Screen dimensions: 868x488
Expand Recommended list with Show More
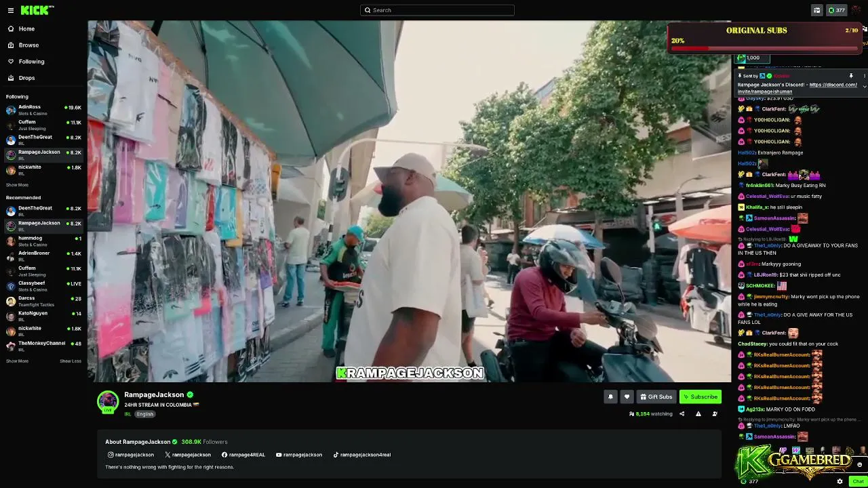coord(17,361)
